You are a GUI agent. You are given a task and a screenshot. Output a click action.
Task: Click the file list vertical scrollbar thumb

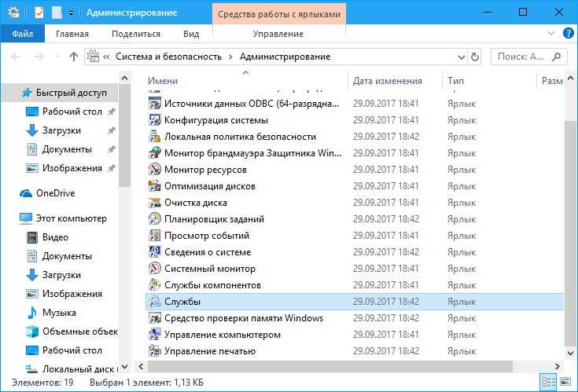(570, 233)
